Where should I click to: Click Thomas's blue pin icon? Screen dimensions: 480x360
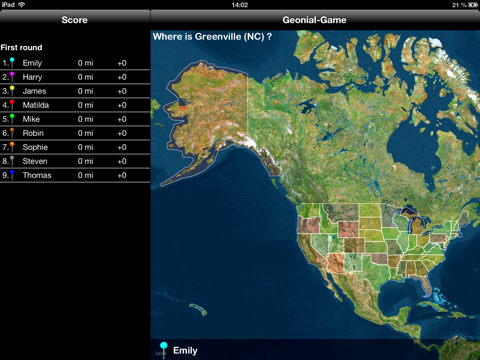click(x=12, y=174)
